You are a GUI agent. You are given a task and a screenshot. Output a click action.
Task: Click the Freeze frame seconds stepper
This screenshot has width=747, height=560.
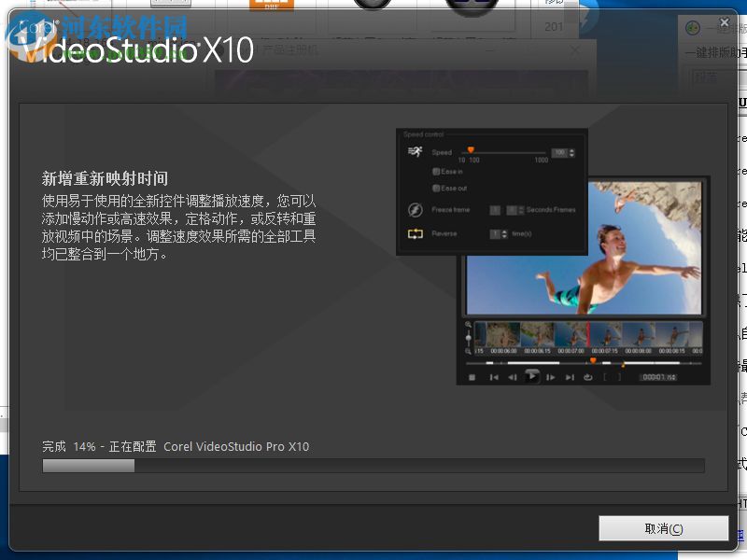point(521,210)
